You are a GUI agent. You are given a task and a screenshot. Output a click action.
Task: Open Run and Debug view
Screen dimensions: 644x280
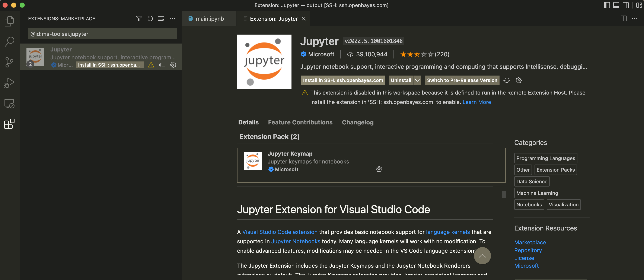tap(9, 83)
